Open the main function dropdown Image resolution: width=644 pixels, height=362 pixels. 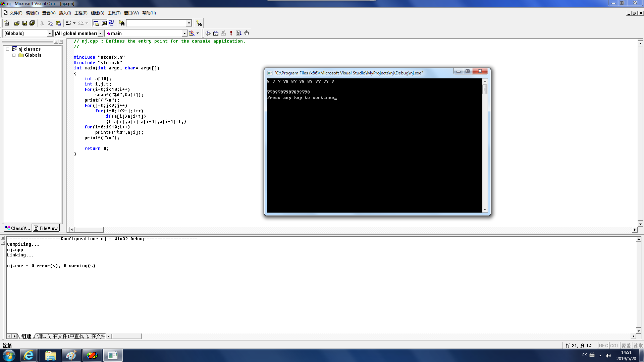pyautogui.click(x=184, y=33)
